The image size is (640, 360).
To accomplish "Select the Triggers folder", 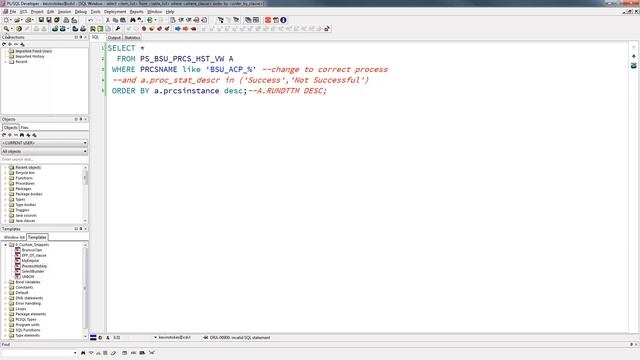I will (22, 210).
